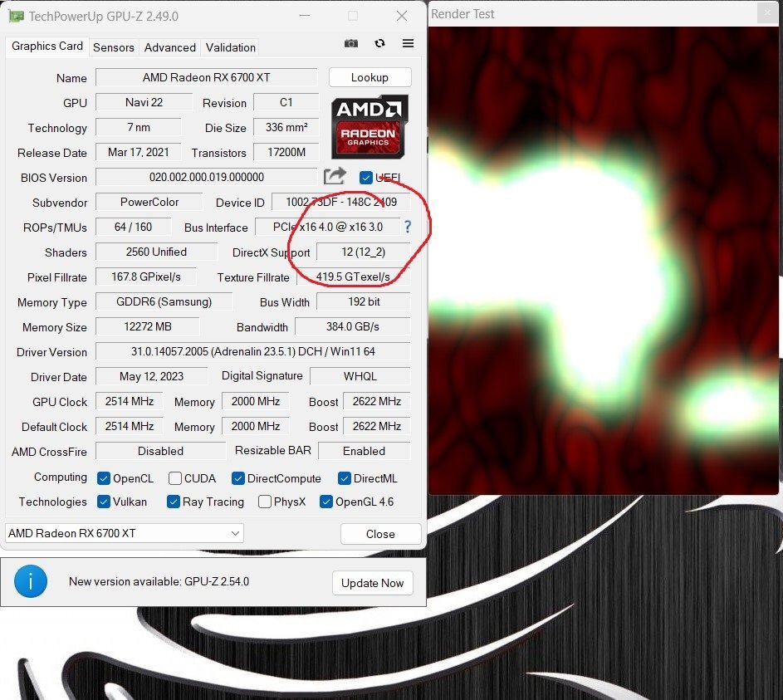Toggle the OpenCL checkbox
The height and width of the screenshot is (700, 783).
tap(104, 478)
